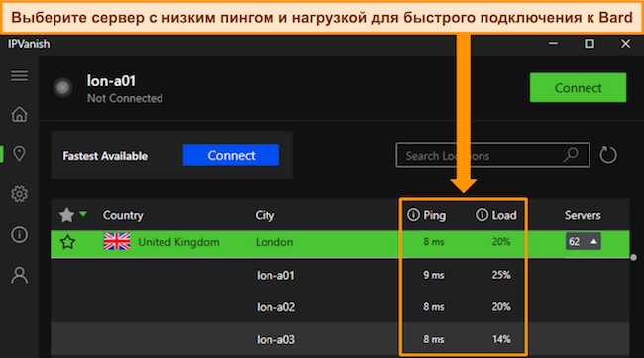Sort by Country column header
This screenshot has width=644, height=358.
(123, 215)
